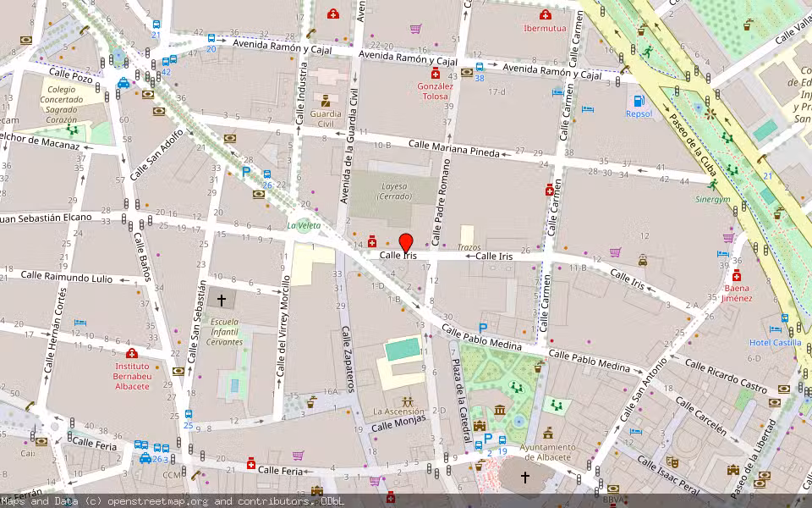The width and height of the screenshot is (812, 508).
Task: Click the Calle San Sebastián label
Action: [x=197, y=322]
